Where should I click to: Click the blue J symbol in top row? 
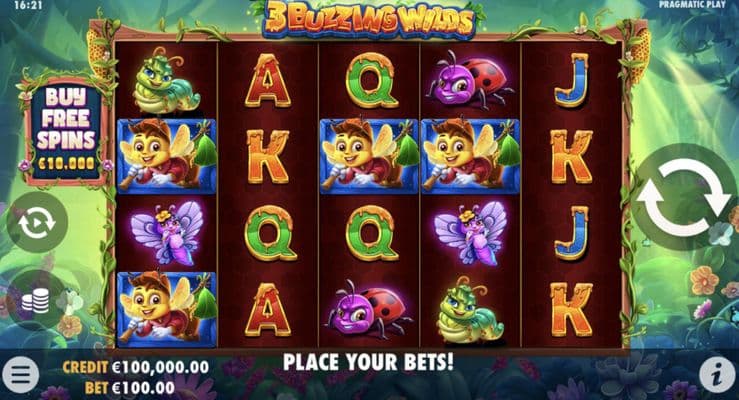572,80
